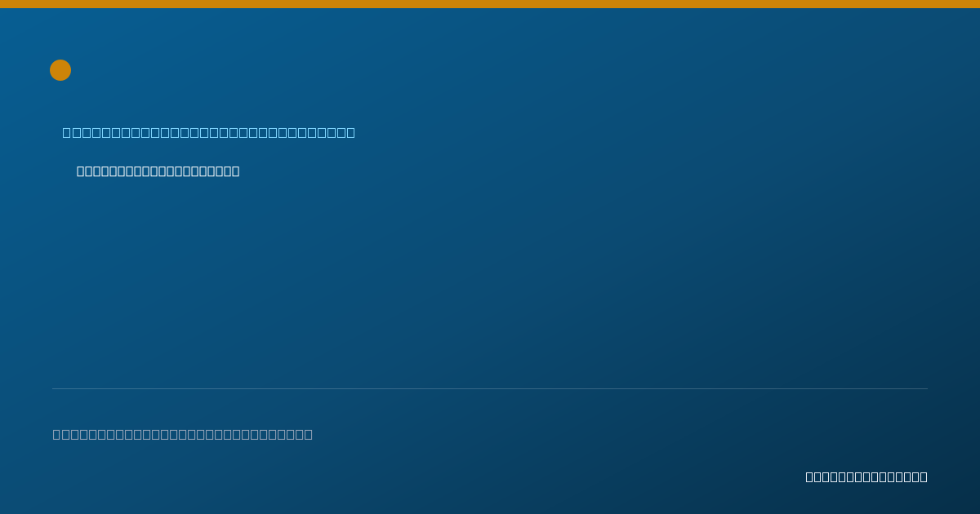Click the white text at the bottom right
The height and width of the screenshot is (514, 980).
pyautogui.click(x=866, y=476)
